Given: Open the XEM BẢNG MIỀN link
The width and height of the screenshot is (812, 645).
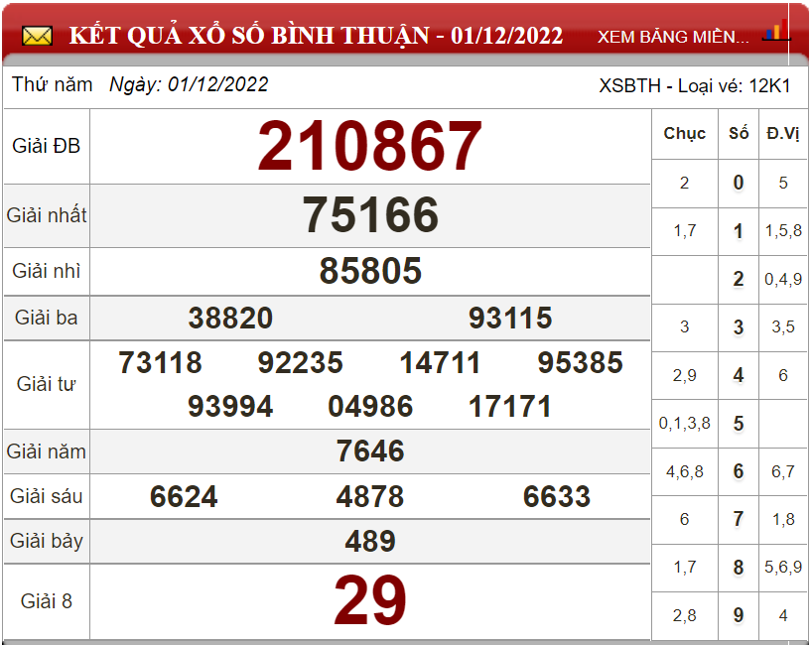Looking at the screenshot, I should coord(673,37).
